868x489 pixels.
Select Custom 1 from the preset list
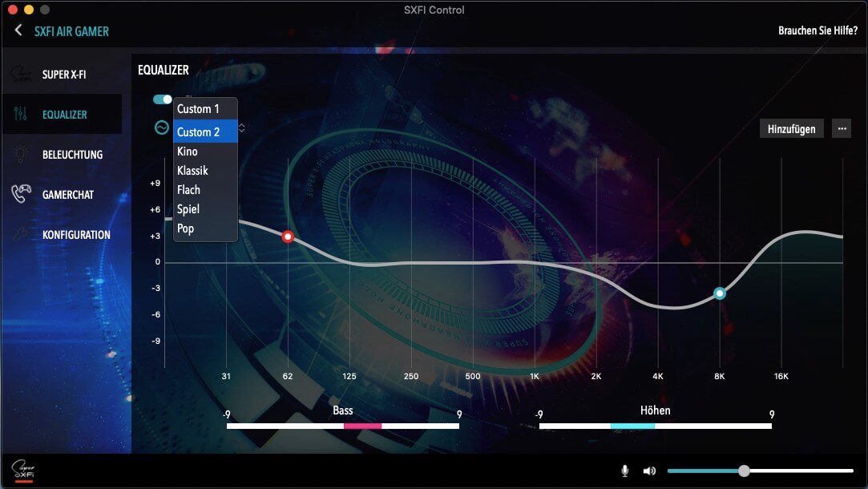[199, 109]
